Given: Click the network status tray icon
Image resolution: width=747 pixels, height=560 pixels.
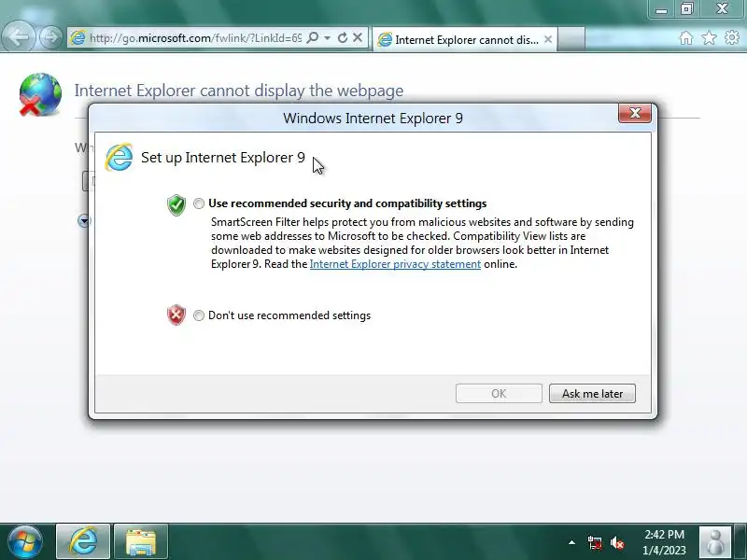Looking at the screenshot, I should point(595,542).
